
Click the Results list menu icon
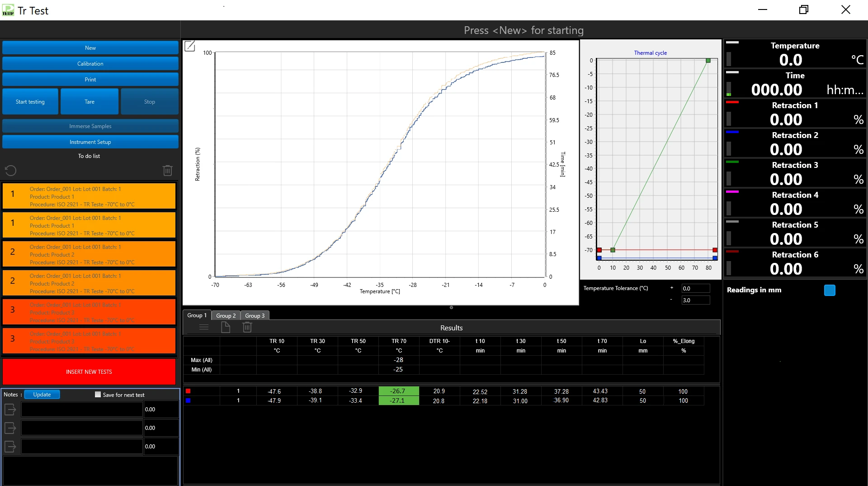click(204, 327)
